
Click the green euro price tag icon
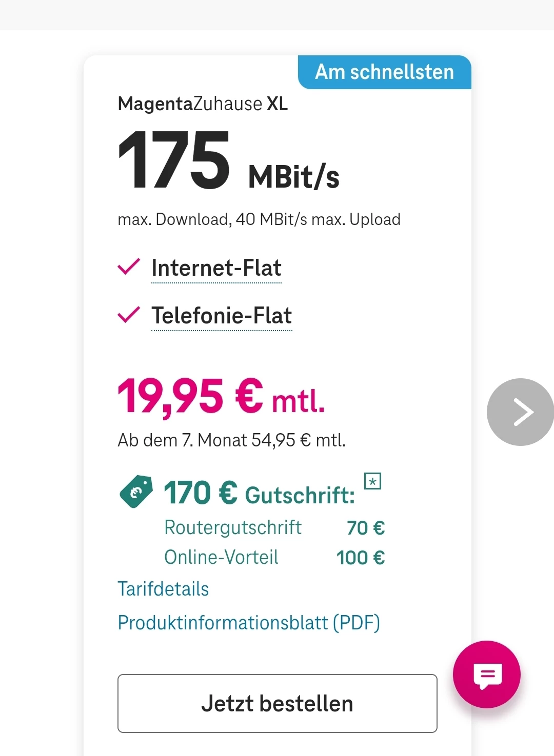[x=136, y=492]
